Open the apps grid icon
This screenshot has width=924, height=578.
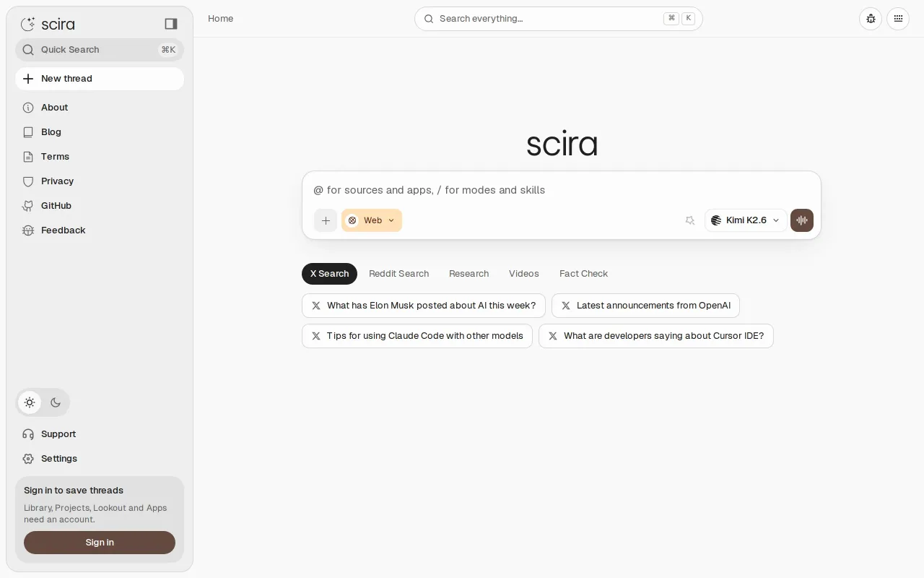coord(898,19)
